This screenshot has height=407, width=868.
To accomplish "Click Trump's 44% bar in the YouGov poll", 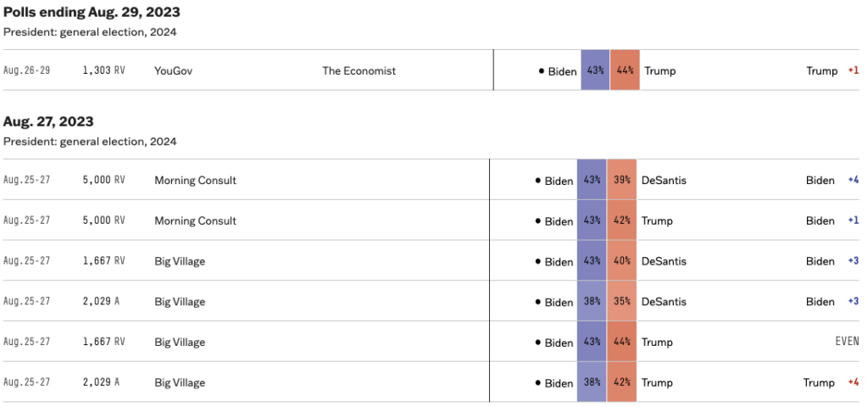I will click(625, 71).
